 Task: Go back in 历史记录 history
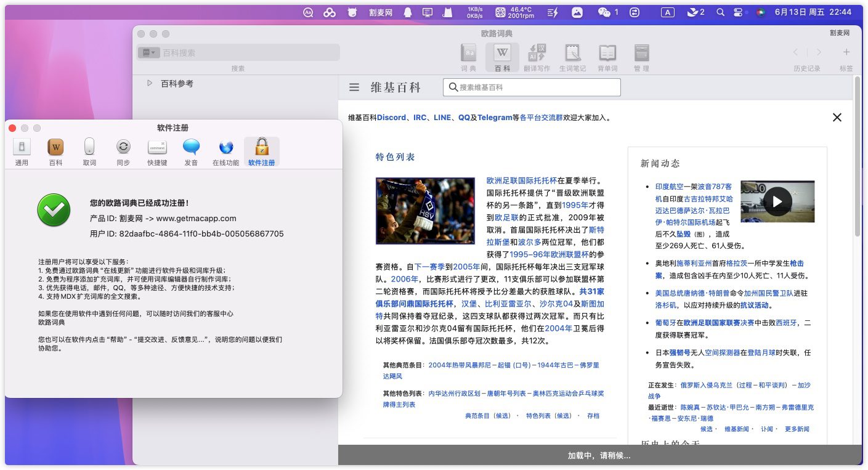[796, 52]
